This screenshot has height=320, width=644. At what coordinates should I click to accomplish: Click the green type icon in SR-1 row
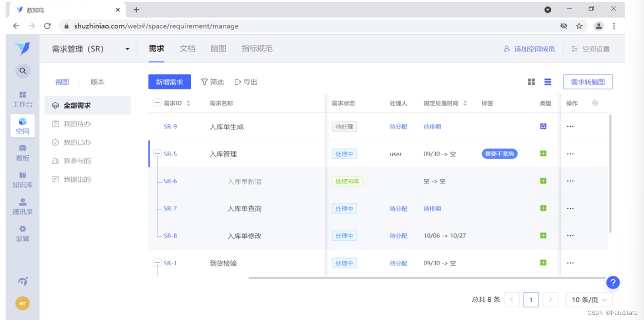pos(543,263)
